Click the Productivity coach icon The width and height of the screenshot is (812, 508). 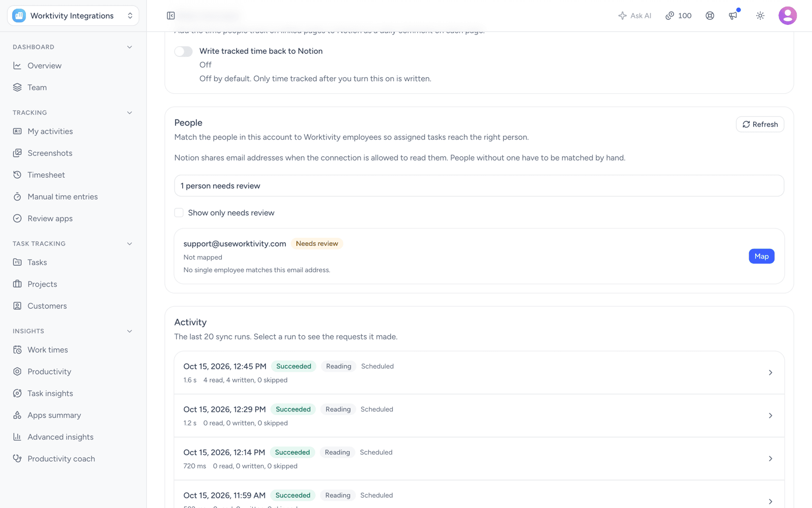pos(17,459)
